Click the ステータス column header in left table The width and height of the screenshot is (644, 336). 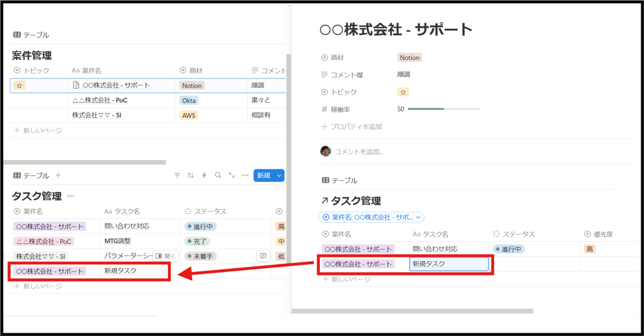(206, 212)
